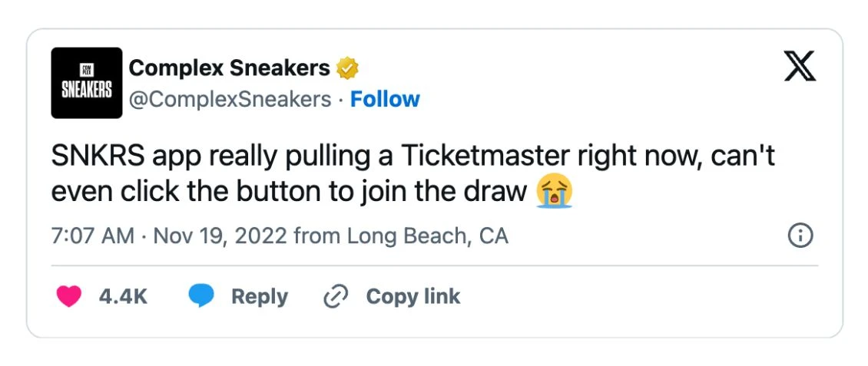This screenshot has width=868, height=366.
Task: Click the Long Beach, CA location
Action: (428, 236)
